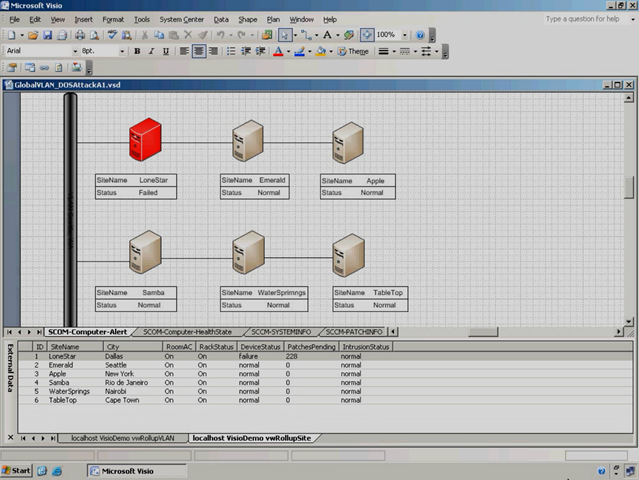Click the Open folder icon

click(x=34, y=35)
